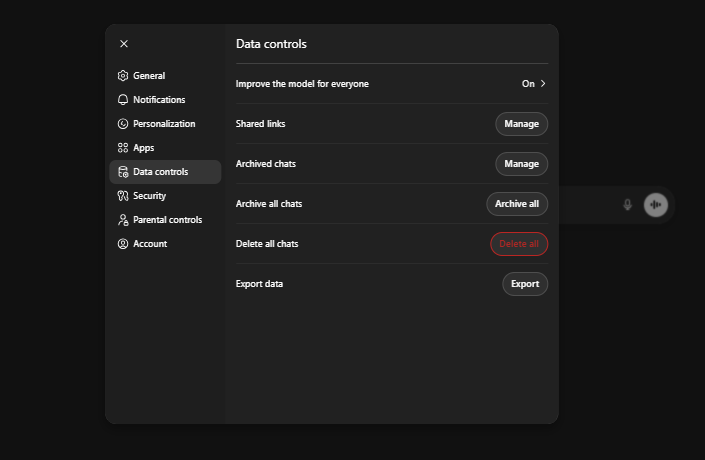Manage archived chats
The image size is (705, 460).
[x=521, y=164]
